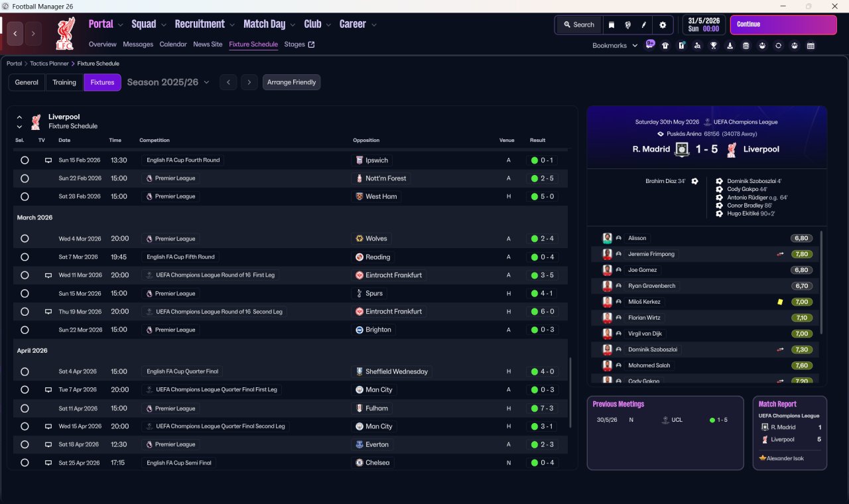Select the radio button for Sheffield Wednesday fixture
Screen dimensions: 849x504
pyautogui.click(x=25, y=372)
